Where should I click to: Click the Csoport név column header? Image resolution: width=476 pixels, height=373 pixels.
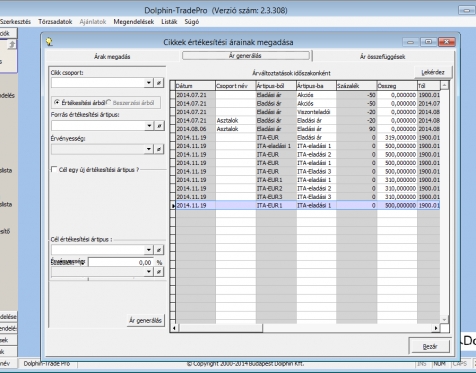tap(236, 86)
